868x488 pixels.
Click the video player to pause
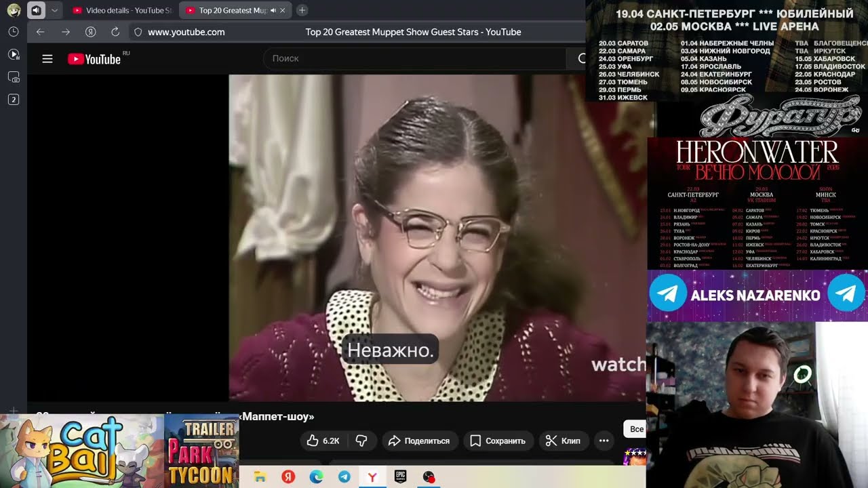[437, 237]
